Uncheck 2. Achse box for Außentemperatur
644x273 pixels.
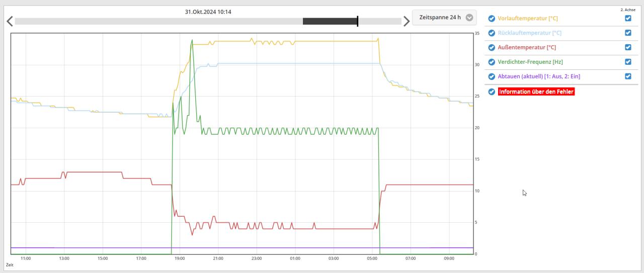[628, 48]
